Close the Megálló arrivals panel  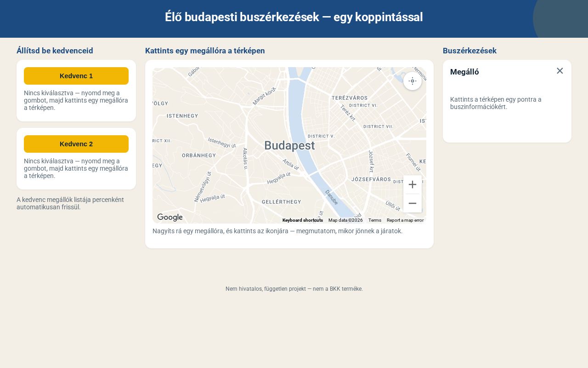click(x=560, y=71)
